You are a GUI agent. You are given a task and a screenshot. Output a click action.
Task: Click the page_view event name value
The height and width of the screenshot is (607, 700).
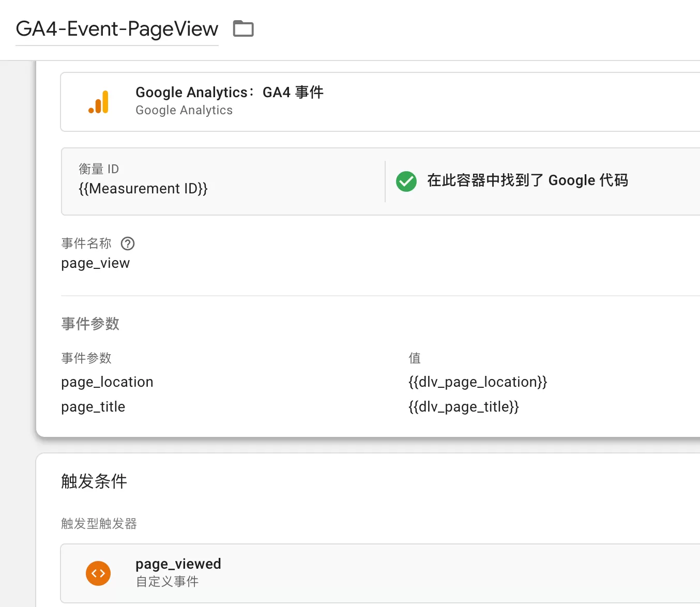pyautogui.click(x=96, y=263)
